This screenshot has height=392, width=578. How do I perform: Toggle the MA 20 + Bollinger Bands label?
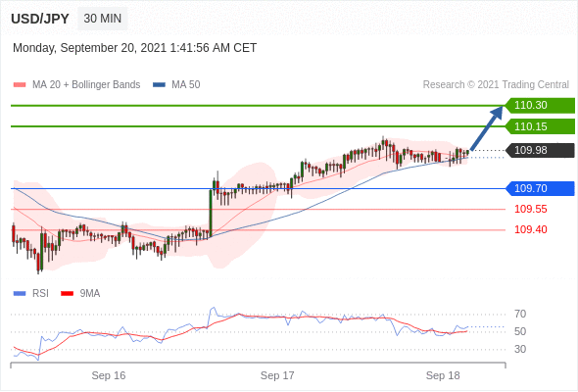pyautogui.click(x=86, y=85)
